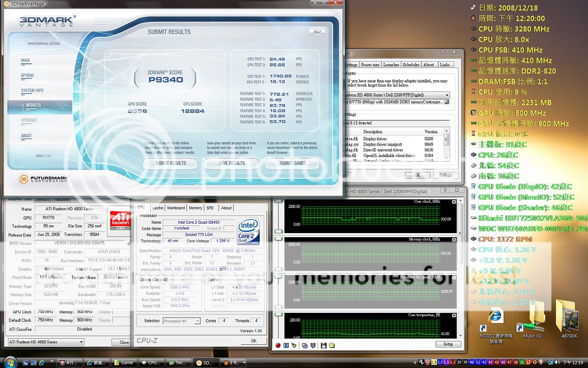The height and width of the screenshot is (368, 588).
Task: Expand the display adapter dropdown in RivaTuner
Action: (x=447, y=95)
